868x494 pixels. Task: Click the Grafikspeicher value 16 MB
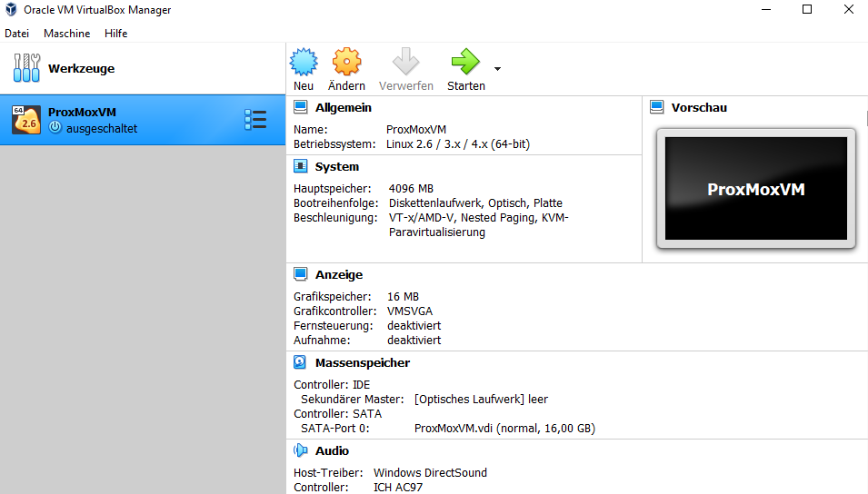403,297
